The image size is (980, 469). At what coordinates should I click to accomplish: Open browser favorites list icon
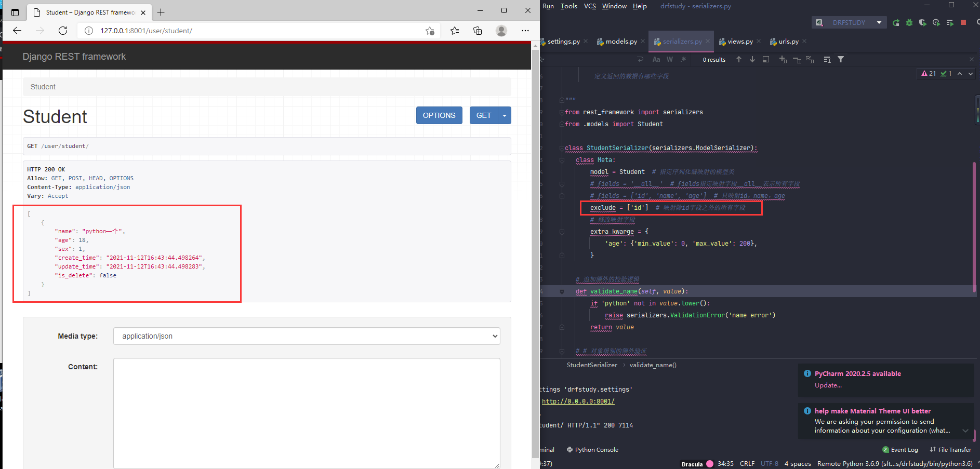pos(455,31)
